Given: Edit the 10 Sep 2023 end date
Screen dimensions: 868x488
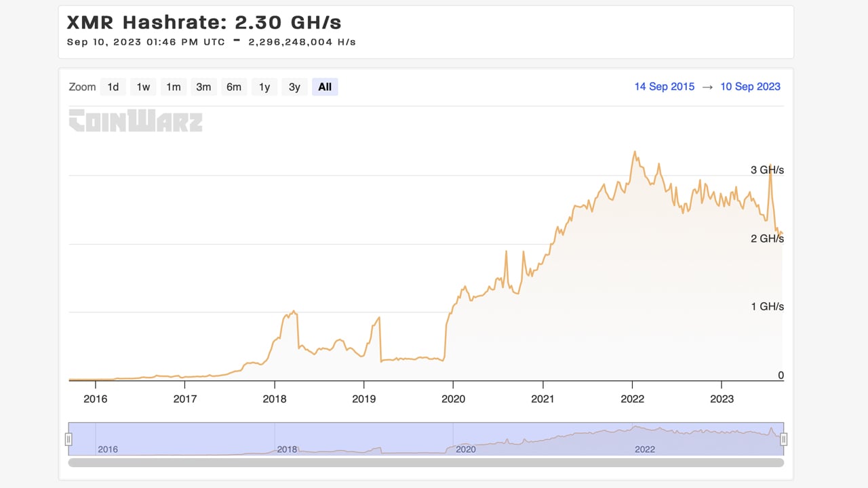Looking at the screenshot, I should point(750,87).
